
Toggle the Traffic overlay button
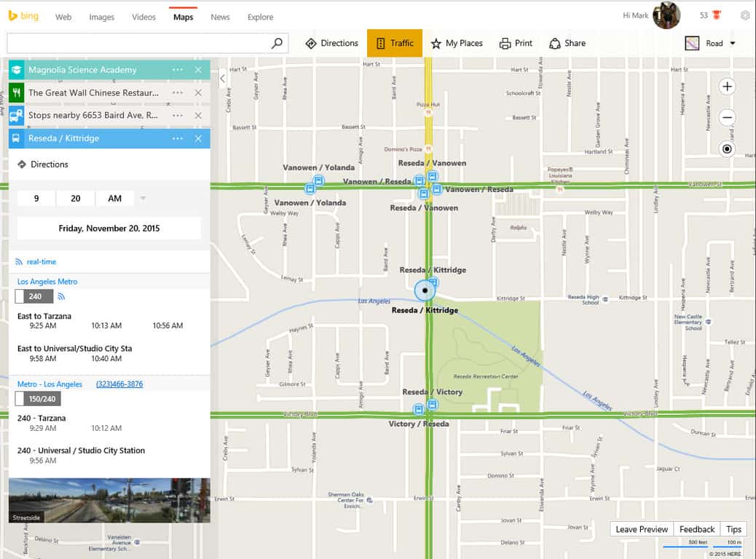[x=395, y=44]
